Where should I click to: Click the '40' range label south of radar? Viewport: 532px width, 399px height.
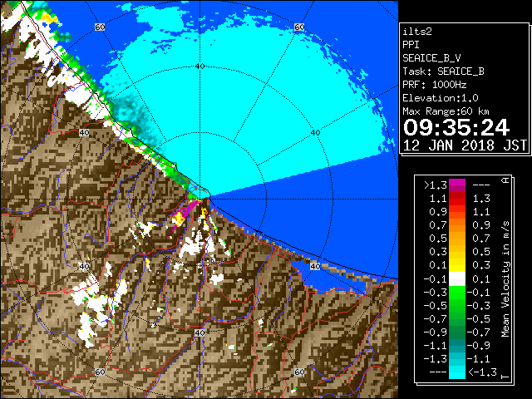pos(199,332)
